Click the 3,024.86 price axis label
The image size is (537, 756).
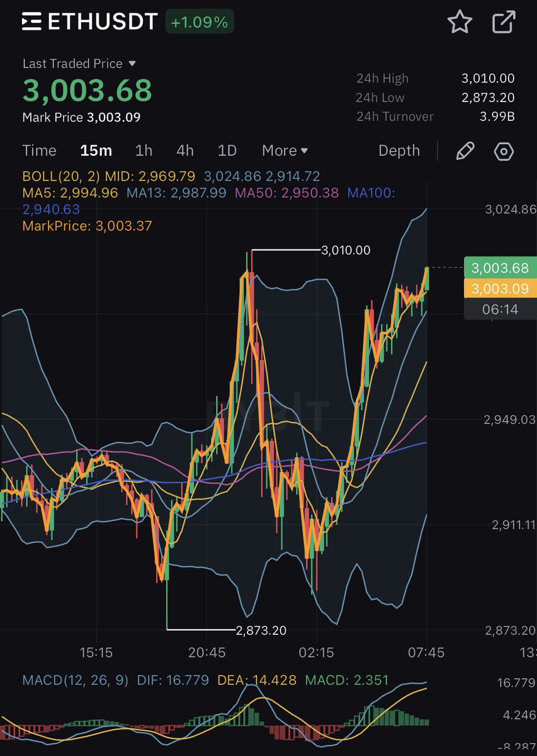[x=511, y=210]
